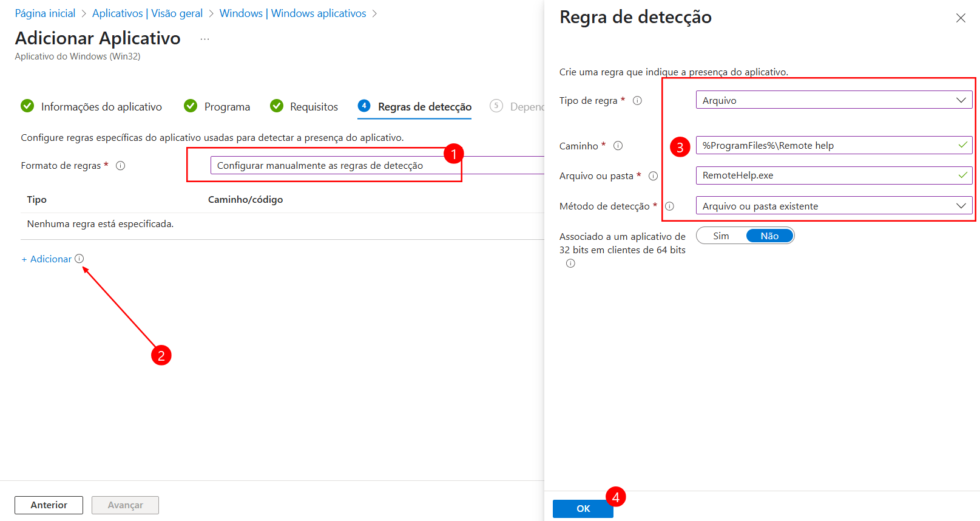Click the Nenhuma regra está especificada text
Screen dimensions: 980x521
100,224
